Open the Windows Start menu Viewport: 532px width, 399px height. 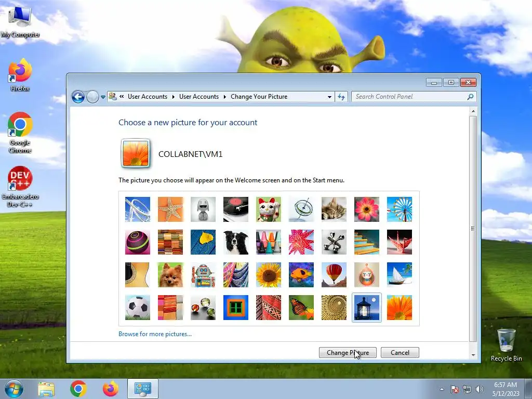point(14,389)
